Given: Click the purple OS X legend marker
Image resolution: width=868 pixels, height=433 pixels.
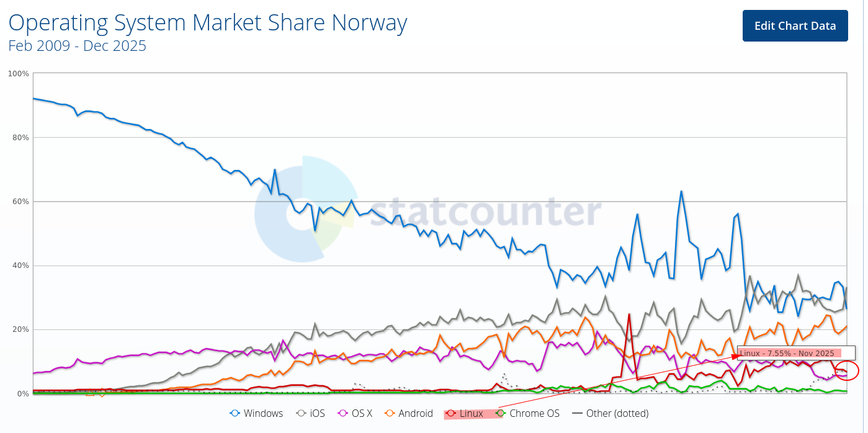Looking at the screenshot, I should [x=342, y=413].
